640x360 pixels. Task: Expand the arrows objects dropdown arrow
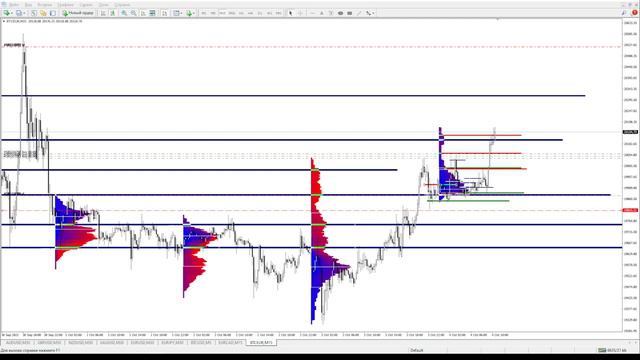tap(373, 13)
